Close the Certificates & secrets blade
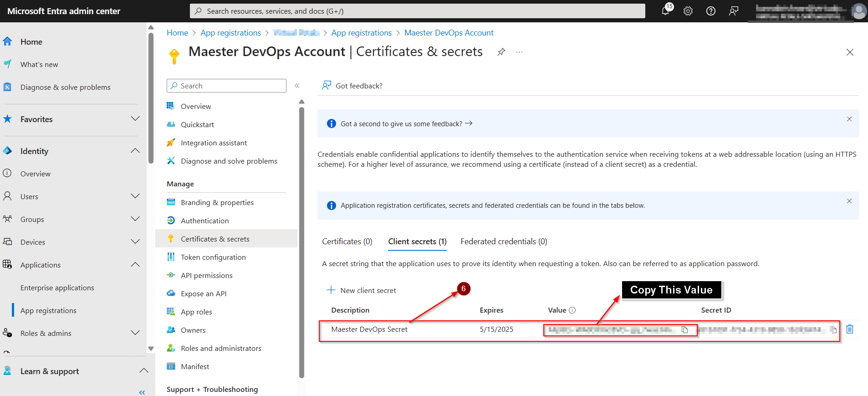Image resolution: width=868 pixels, height=396 pixels. click(x=850, y=52)
